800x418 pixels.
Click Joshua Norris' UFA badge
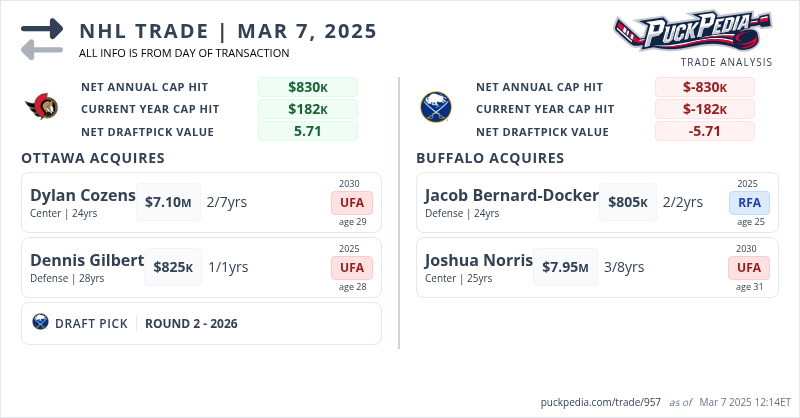749,267
